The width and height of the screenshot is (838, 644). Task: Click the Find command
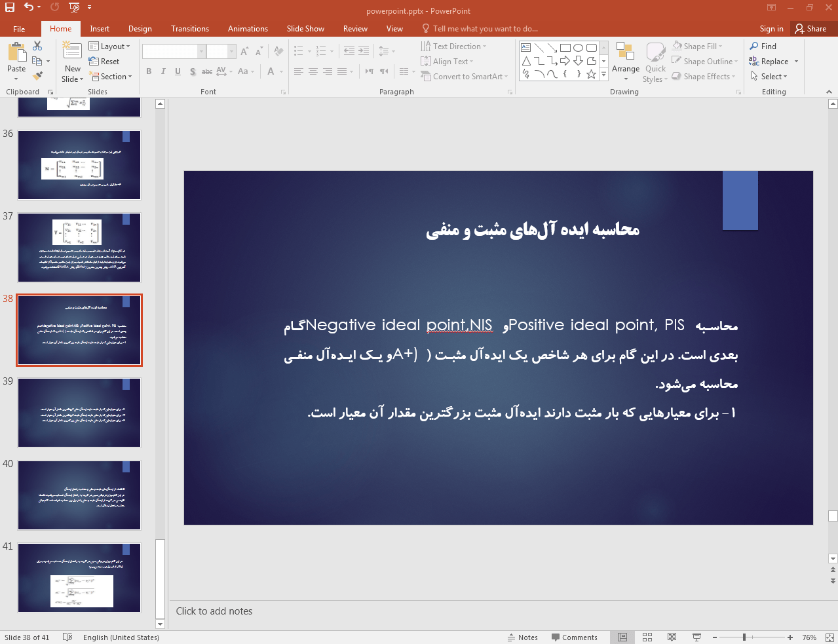click(763, 46)
